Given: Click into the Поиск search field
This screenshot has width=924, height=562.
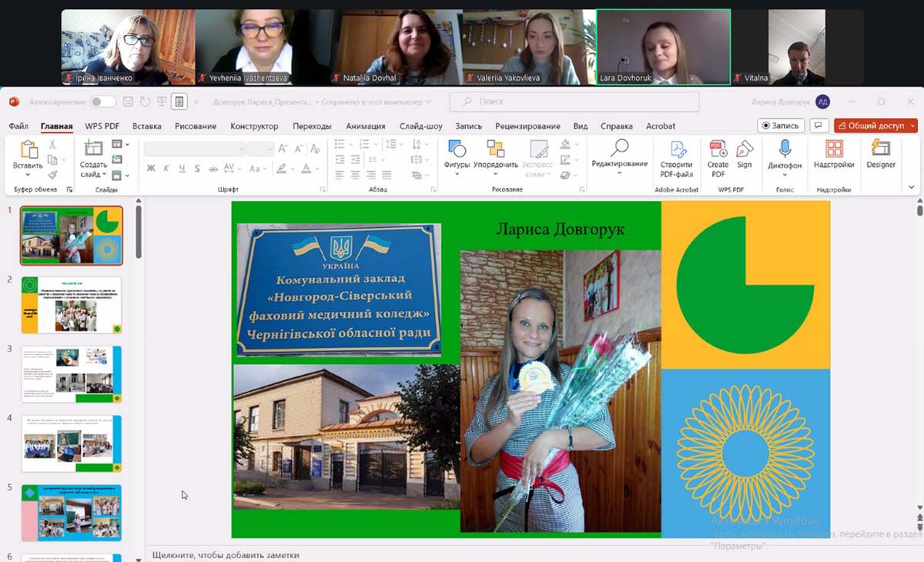Looking at the screenshot, I should [x=574, y=102].
